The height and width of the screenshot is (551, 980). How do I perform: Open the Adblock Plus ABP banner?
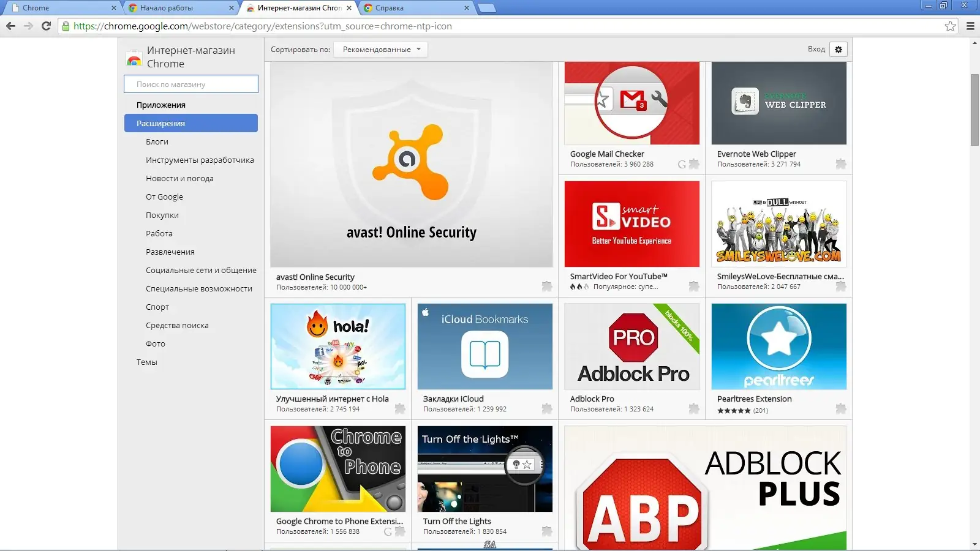[x=706, y=488]
